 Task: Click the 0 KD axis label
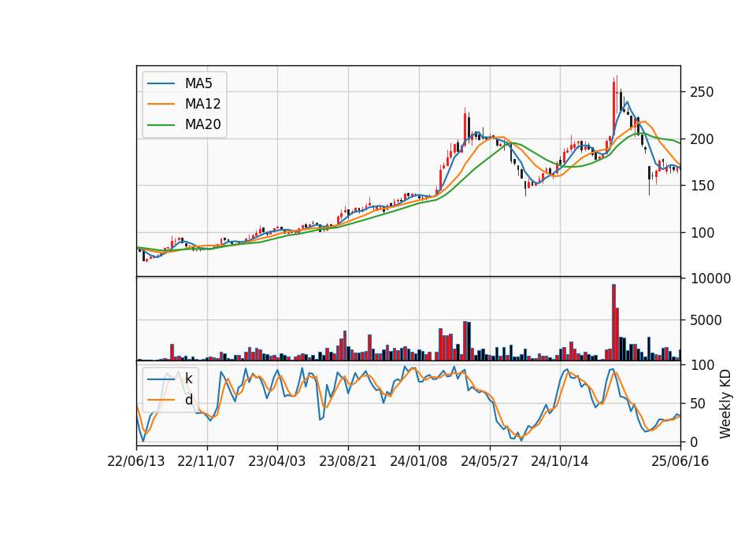tap(694, 442)
